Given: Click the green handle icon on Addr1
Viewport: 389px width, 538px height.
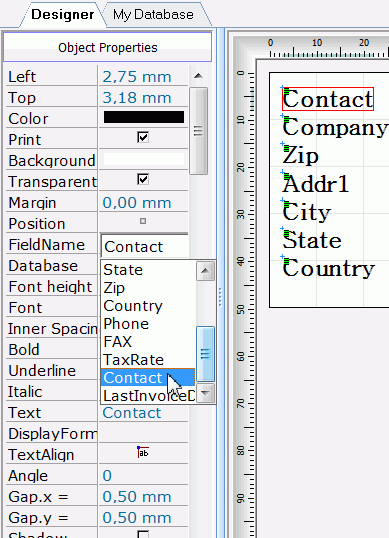Looking at the screenshot, I should click(x=287, y=176).
